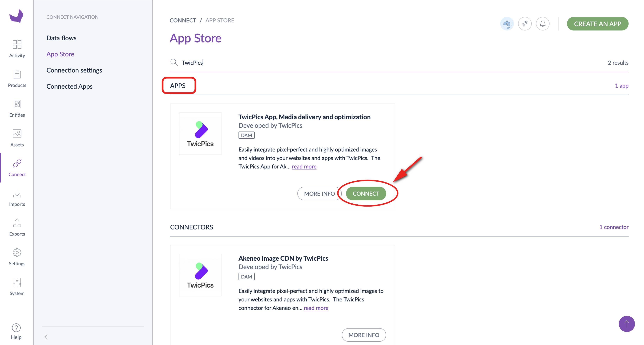644x345 pixels.
Task: Click the DAM tag on TwicPics App
Action: (246, 135)
